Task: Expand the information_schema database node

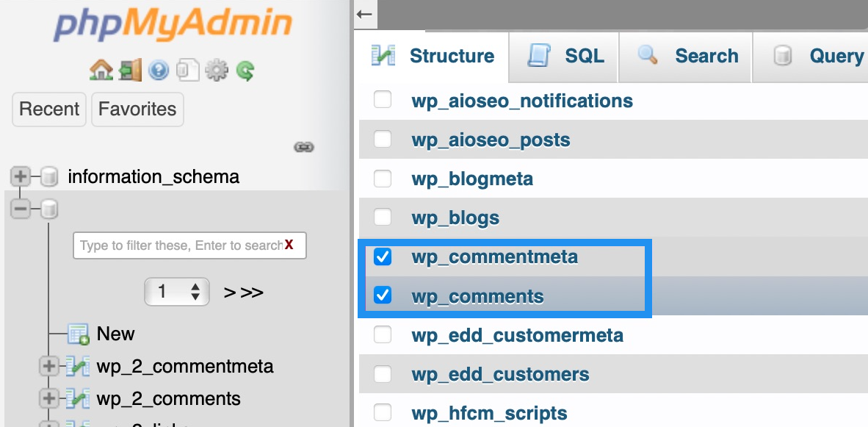Action: click(21, 177)
